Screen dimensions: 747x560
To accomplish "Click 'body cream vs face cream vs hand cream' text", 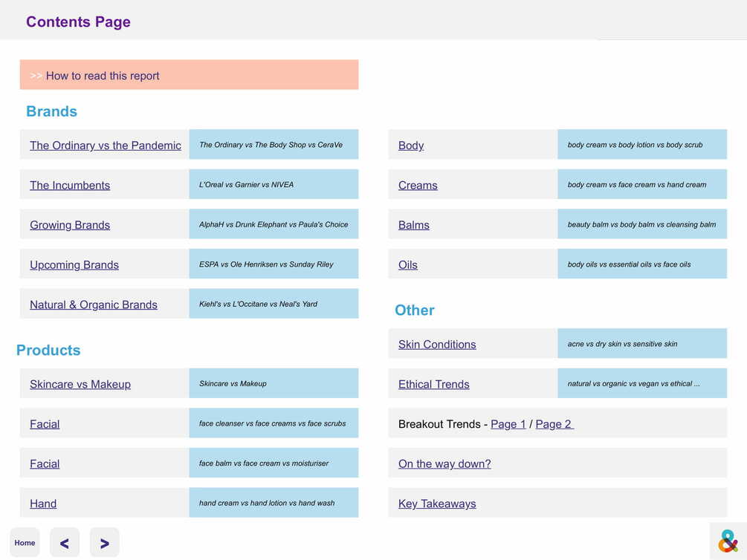I will 637,185.
